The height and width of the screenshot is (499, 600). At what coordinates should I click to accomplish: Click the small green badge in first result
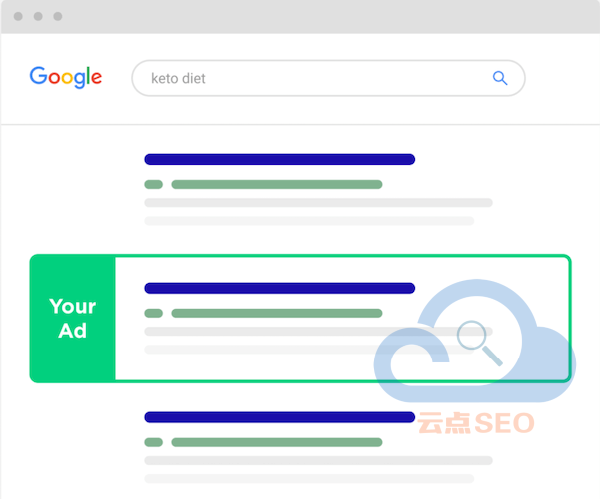point(153,184)
